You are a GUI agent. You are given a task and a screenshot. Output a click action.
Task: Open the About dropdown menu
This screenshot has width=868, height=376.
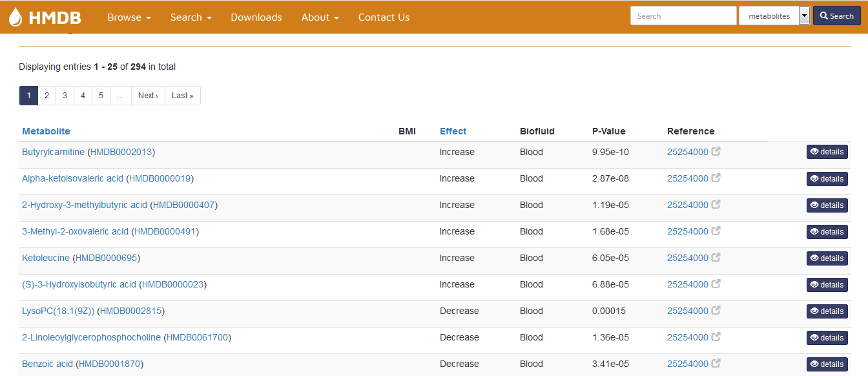point(320,17)
